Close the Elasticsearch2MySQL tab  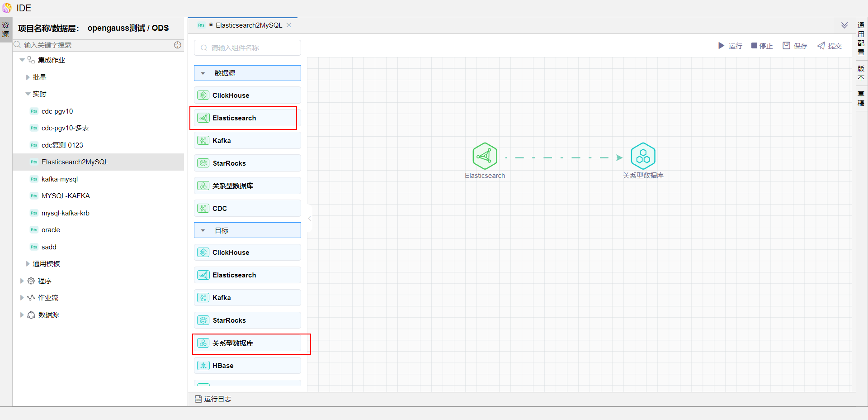click(x=289, y=25)
